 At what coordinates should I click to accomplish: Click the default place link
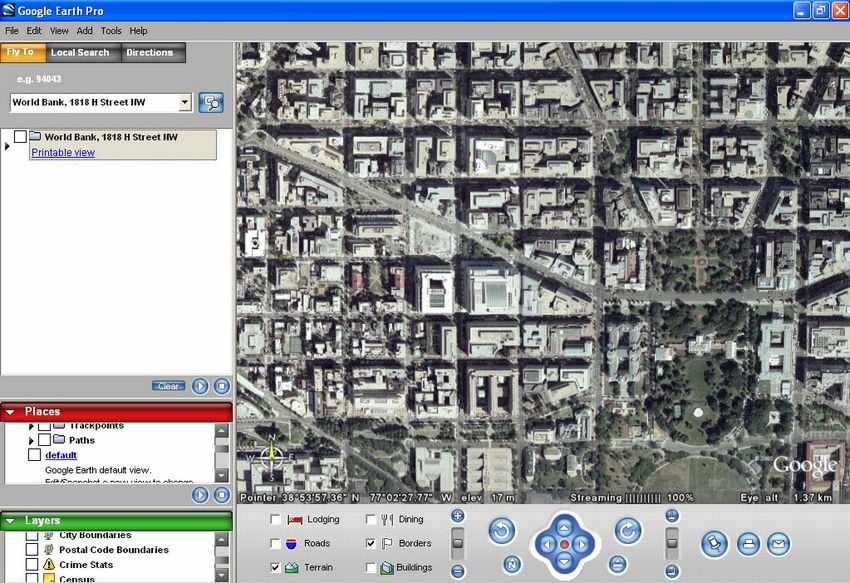(61, 455)
